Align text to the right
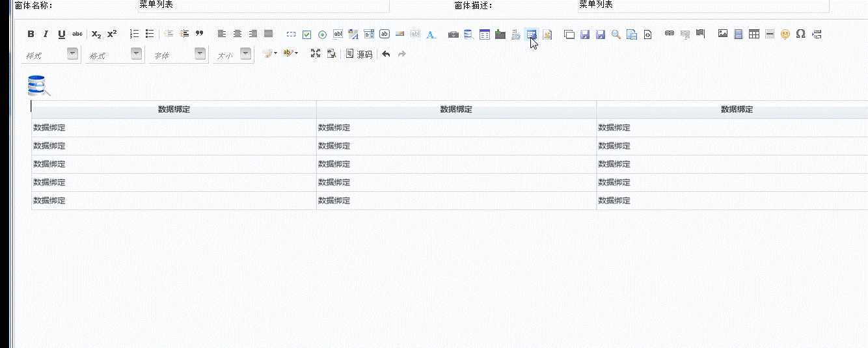Image resolution: width=868 pixels, height=348 pixels. pyautogui.click(x=253, y=34)
